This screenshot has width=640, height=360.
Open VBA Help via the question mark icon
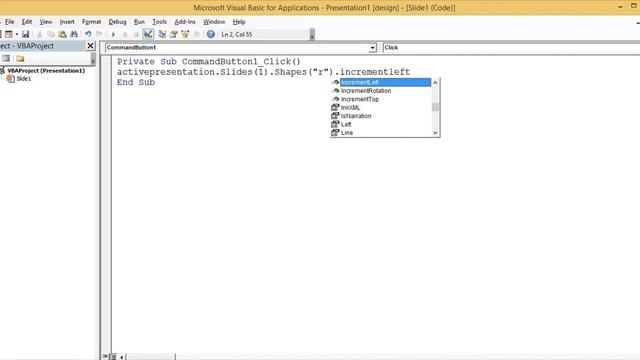[210, 34]
